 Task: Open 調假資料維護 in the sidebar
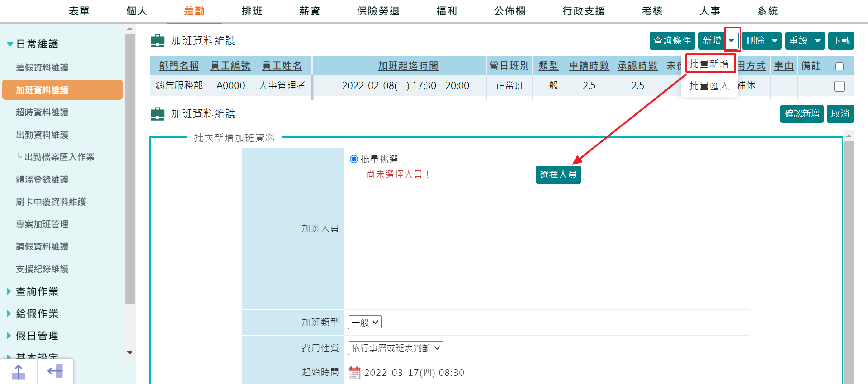pos(42,247)
